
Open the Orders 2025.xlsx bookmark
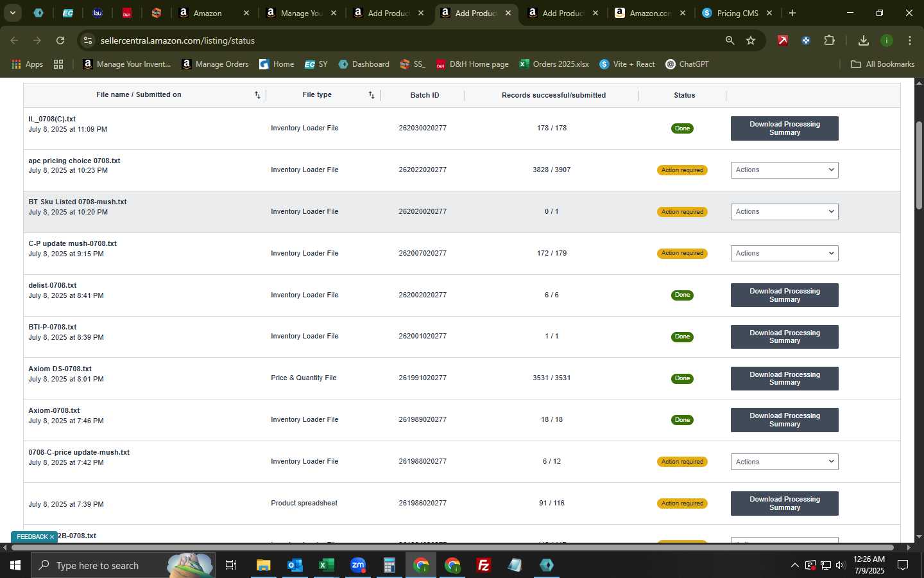point(554,64)
